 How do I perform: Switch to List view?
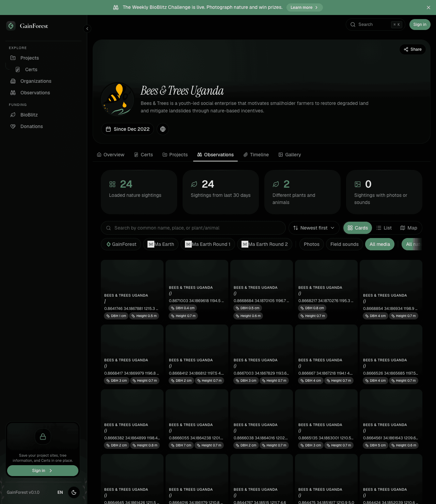click(x=384, y=228)
